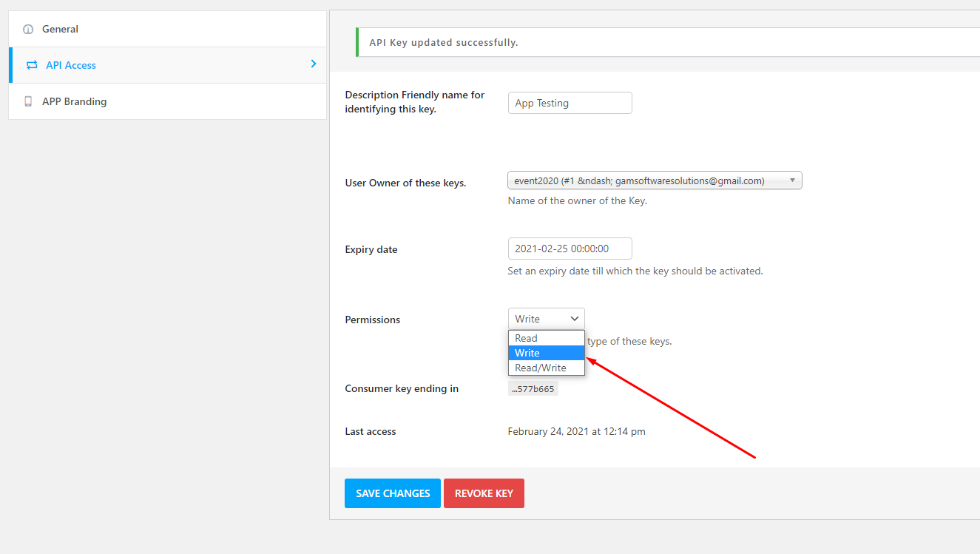The height and width of the screenshot is (554, 980).
Task: Click the Last access timestamp text
Action: pyautogui.click(x=576, y=430)
